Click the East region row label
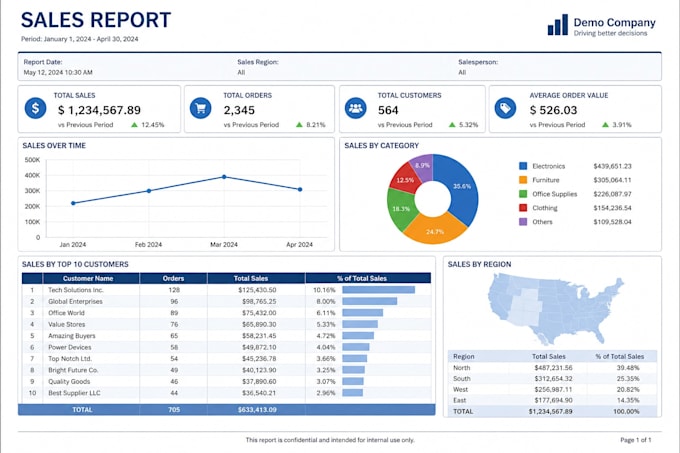 (460, 400)
